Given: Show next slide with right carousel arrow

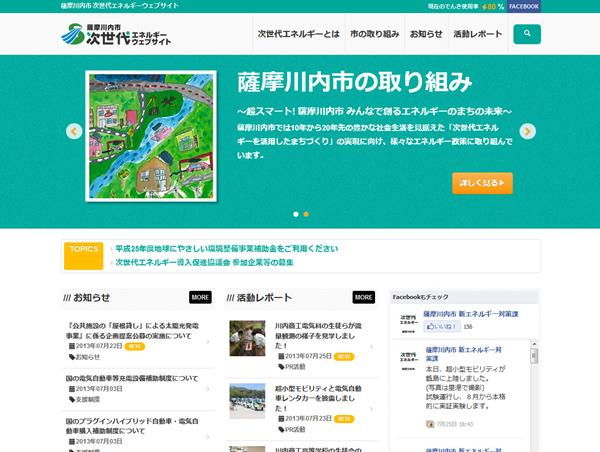Looking at the screenshot, I should [527, 131].
